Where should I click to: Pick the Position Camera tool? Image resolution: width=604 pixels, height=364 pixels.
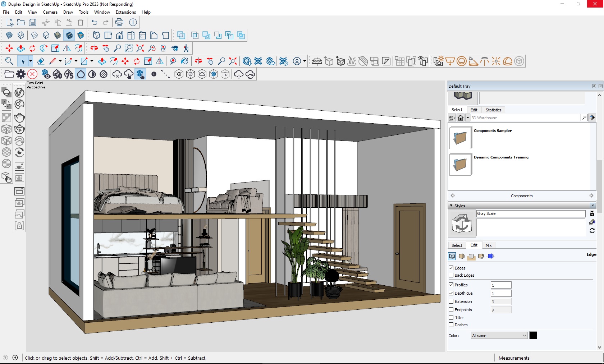[163, 48]
